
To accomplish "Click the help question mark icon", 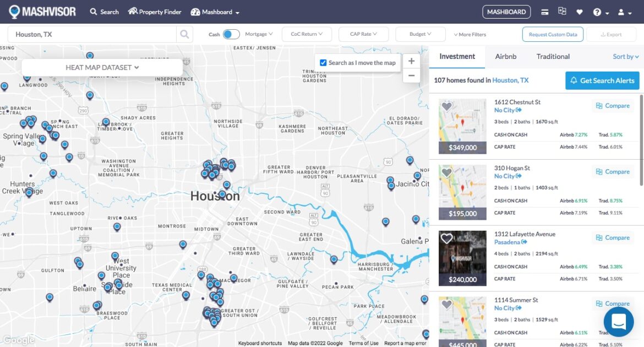I will pos(598,11).
